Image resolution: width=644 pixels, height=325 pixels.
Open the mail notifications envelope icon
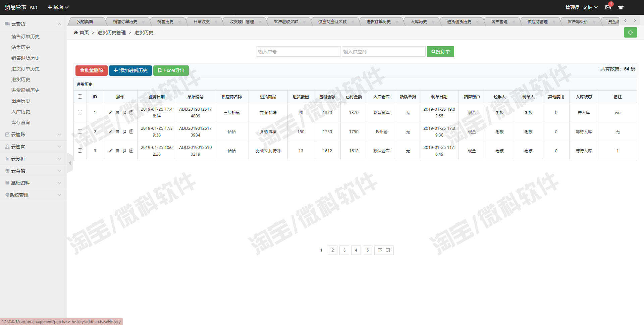click(608, 7)
